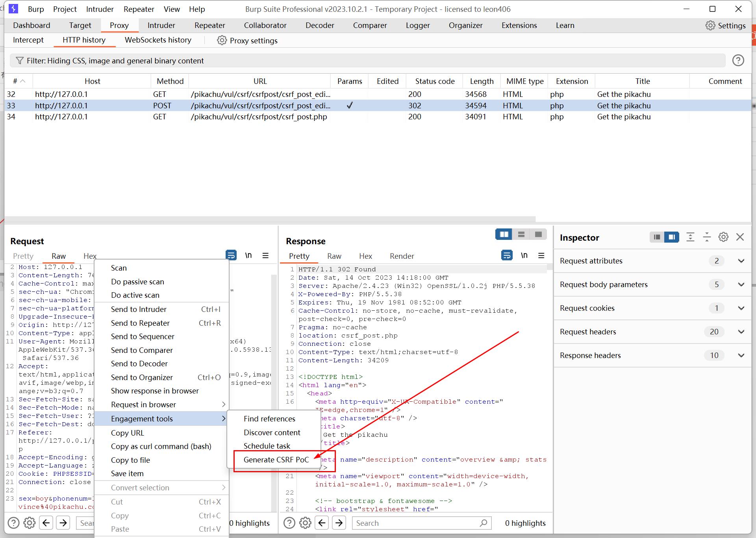Sort history by # column

point(19,81)
